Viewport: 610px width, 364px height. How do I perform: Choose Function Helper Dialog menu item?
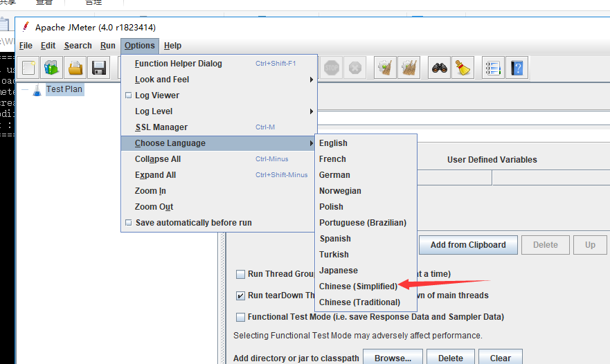click(x=219, y=64)
